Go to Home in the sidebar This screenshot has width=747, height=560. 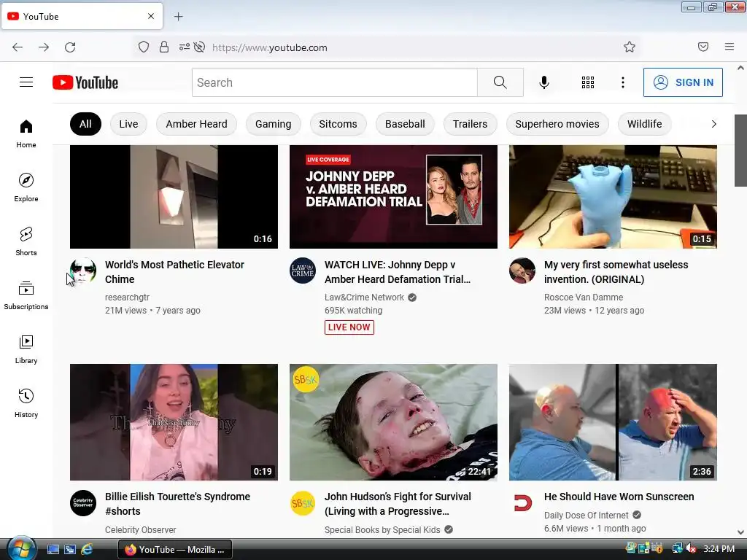pyautogui.click(x=26, y=134)
